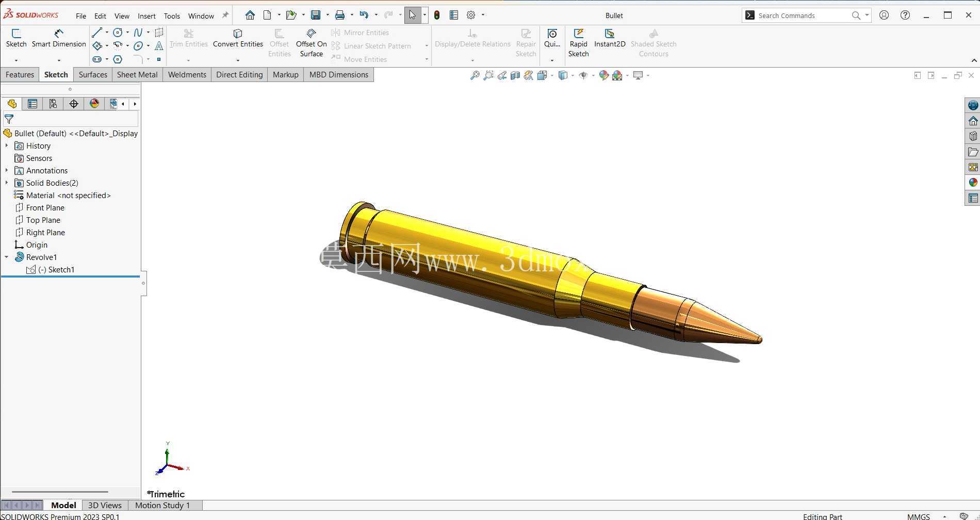The width and height of the screenshot is (980, 520).
Task: Select the Centerpoint Arc tool
Action: [118, 46]
